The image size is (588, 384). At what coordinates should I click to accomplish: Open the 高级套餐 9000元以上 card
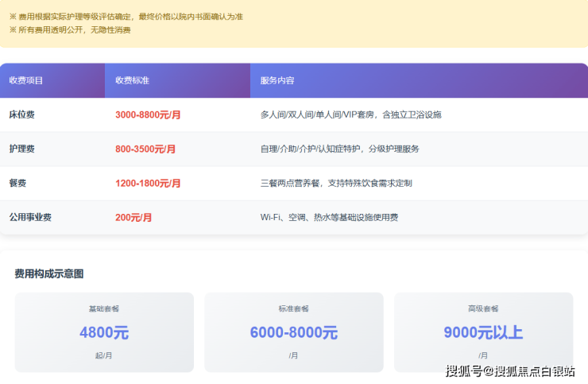(483, 332)
